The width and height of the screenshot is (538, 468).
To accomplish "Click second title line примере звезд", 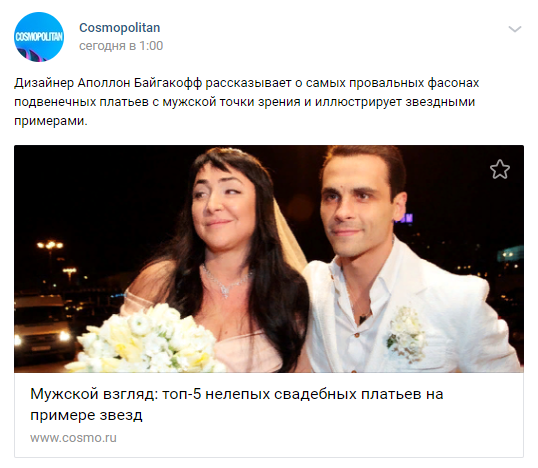I will click(x=86, y=415).
